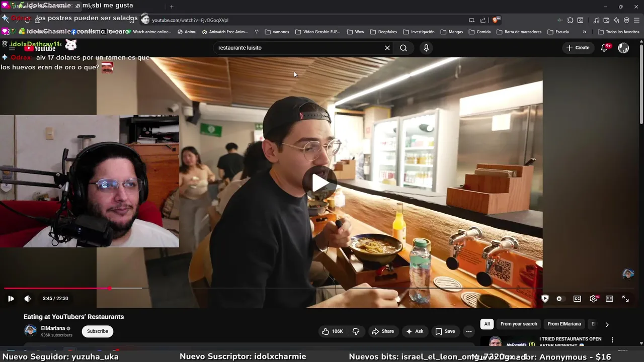The width and height of the screenshot is (644, 362).
Task: Resume playback from the bottom play icon
Action: 11,299
